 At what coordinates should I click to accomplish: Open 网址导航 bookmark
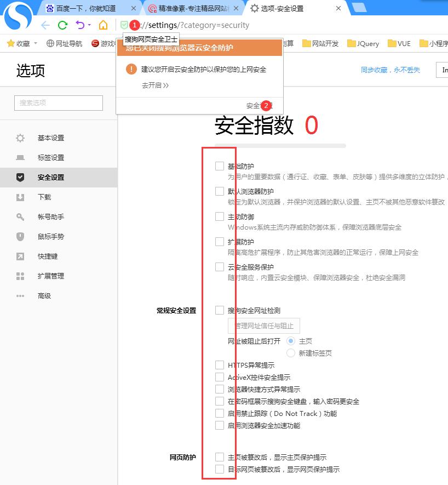point(64,44)
